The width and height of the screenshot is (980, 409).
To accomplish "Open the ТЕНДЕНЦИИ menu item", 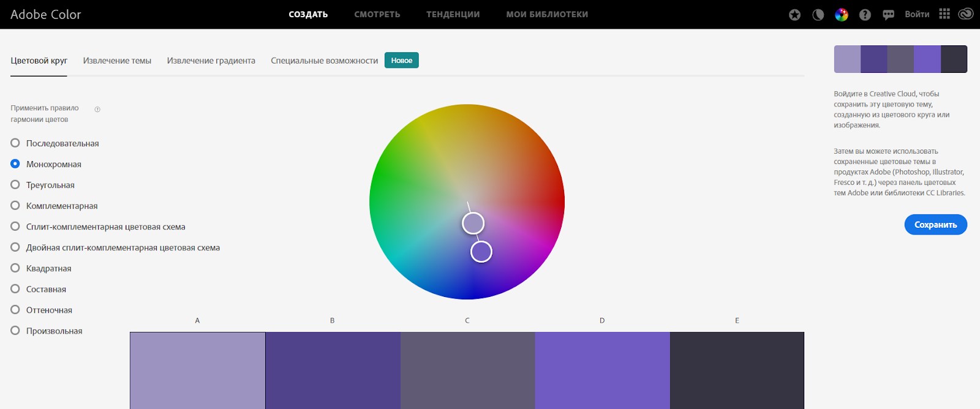I will tap(453, 14).
